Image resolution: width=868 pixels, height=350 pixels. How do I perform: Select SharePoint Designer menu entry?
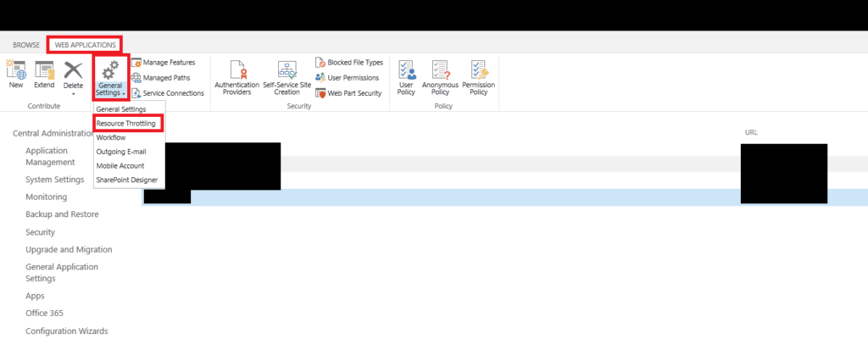(x=127, y=180)
